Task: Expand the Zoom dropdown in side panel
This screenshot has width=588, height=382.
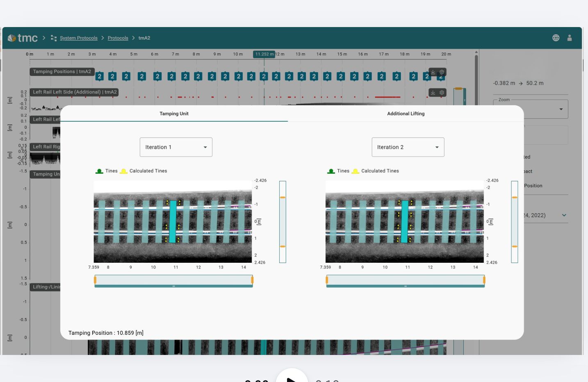Action: pos(561,109)
